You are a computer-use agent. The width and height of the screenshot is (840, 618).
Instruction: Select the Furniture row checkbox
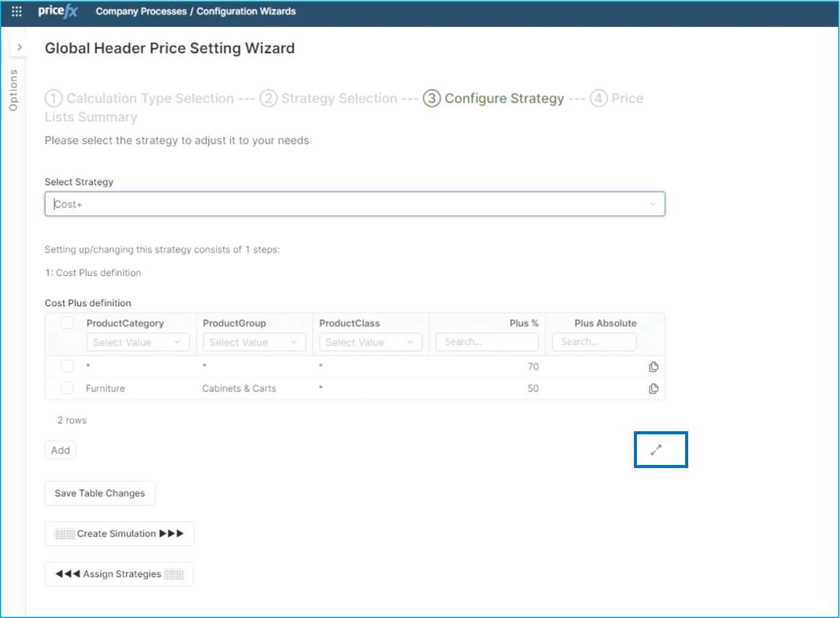pyautogui.click(x=67, y=388)
